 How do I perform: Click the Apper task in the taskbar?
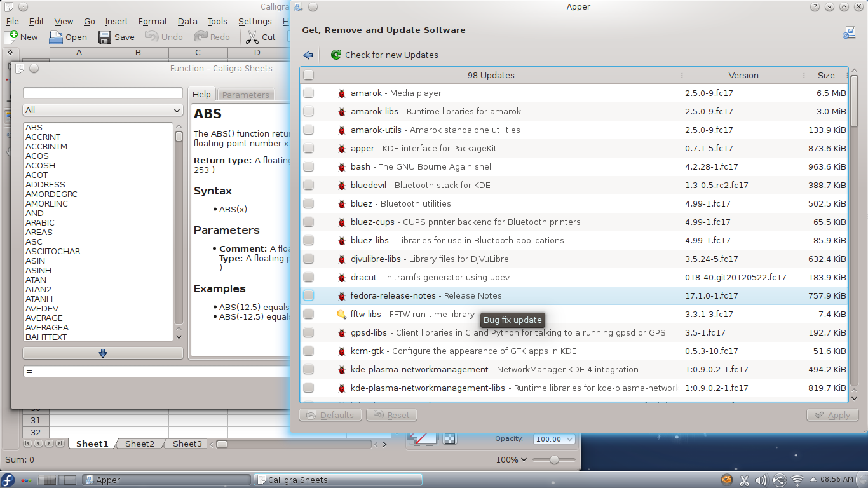click(166, 480)
